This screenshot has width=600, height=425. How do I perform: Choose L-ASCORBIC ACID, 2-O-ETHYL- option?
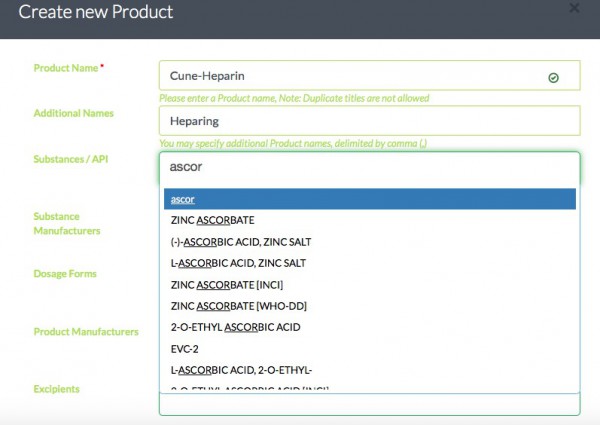click(x=370, y=370)
